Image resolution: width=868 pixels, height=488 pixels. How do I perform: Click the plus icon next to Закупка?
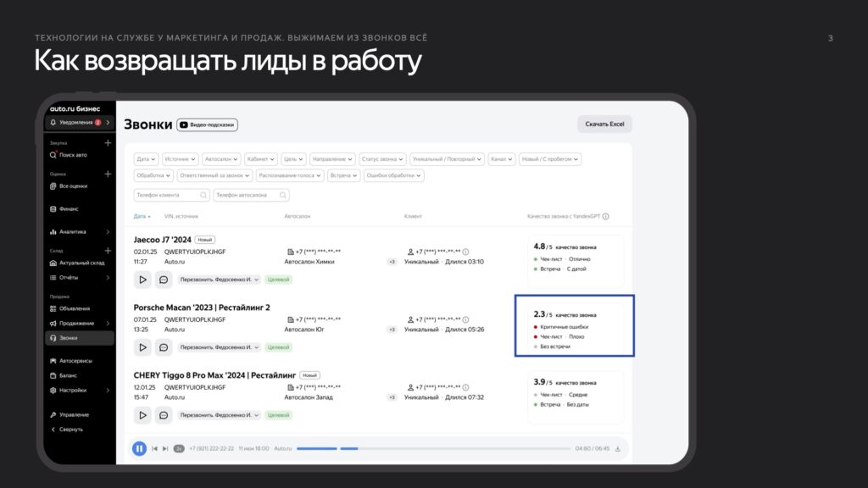(x=108, y=143)
